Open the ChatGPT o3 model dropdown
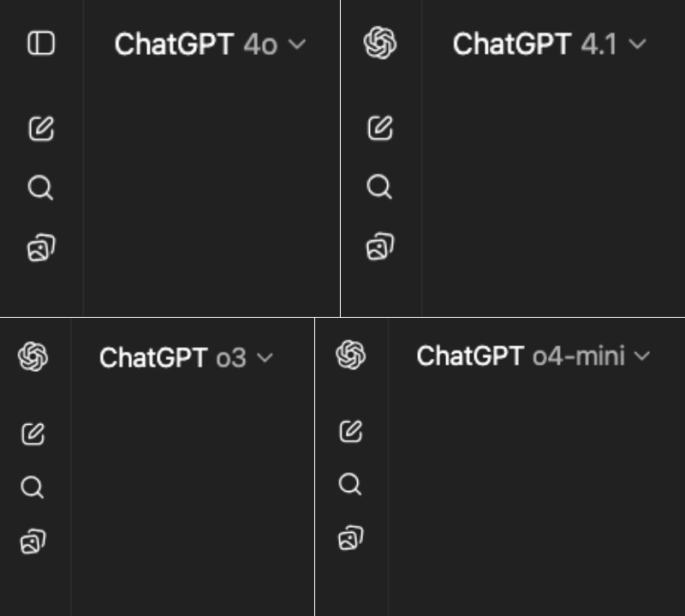Viewport: 685px width, 616px height. (x=187, y=357)
